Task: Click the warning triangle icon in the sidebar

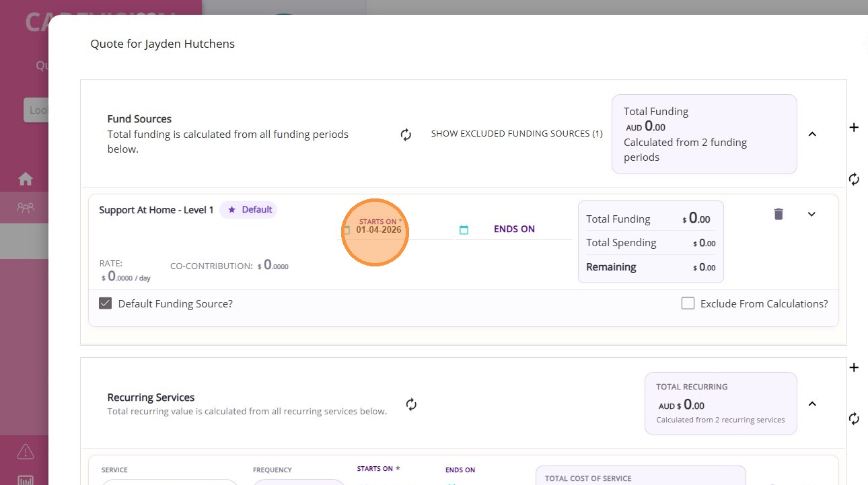Action: [26, 451]
